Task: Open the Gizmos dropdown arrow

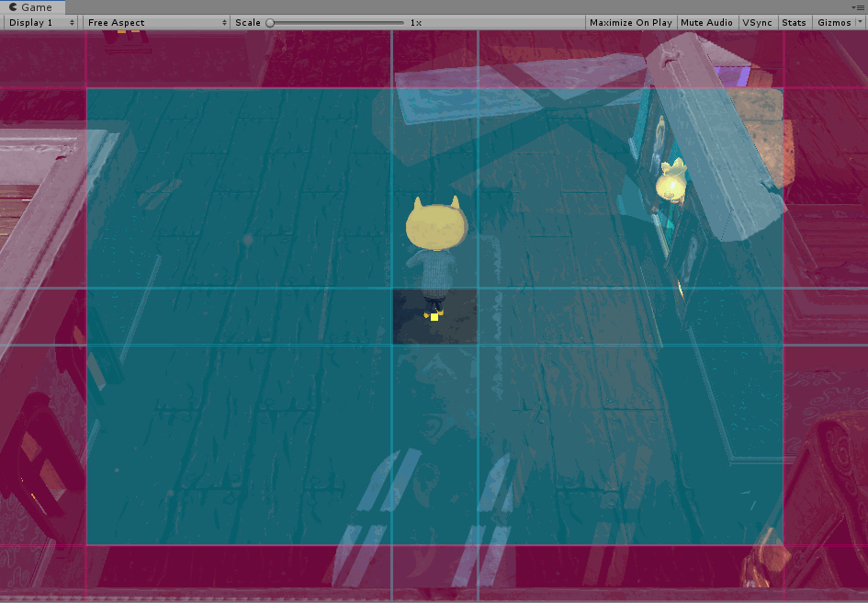Action: coord(860,22)
